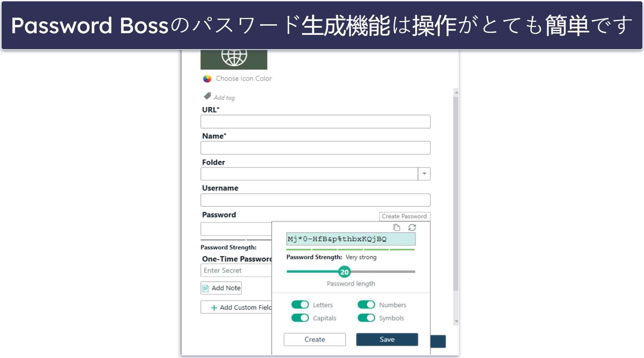Focus the Username input field

[315, 200]
